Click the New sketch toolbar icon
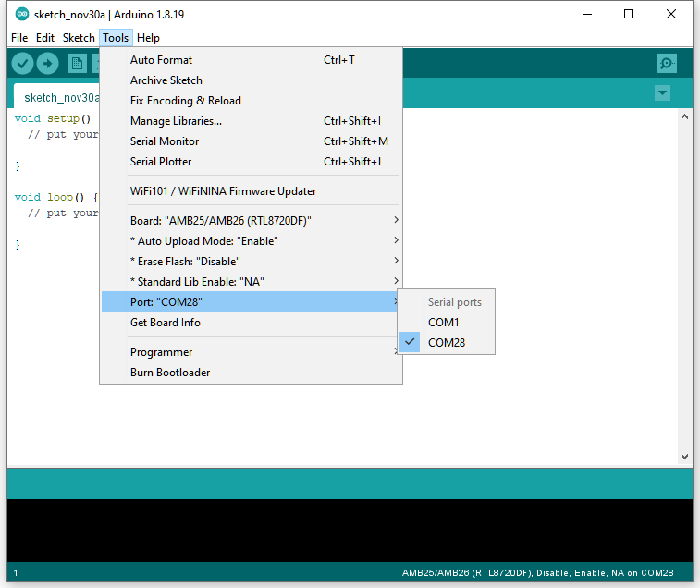The image size is (700, 588). pos(77,64)
